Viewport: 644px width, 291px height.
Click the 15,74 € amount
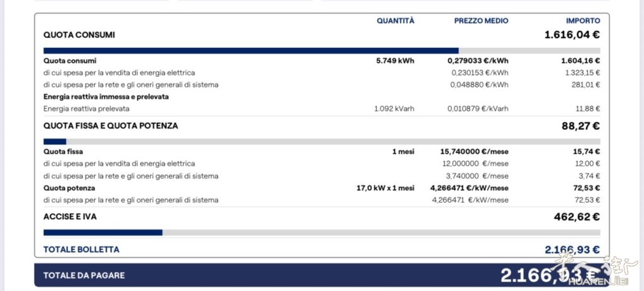tap(587, 152)
